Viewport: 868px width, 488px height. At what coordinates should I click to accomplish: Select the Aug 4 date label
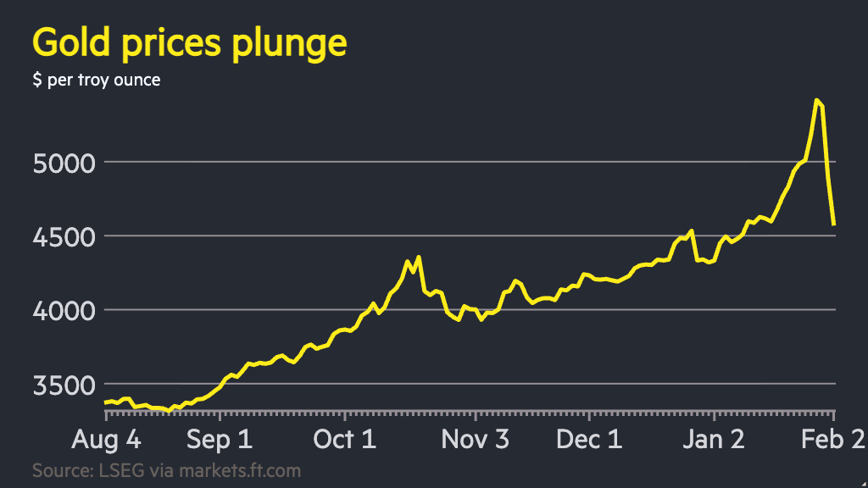[104, 440]
